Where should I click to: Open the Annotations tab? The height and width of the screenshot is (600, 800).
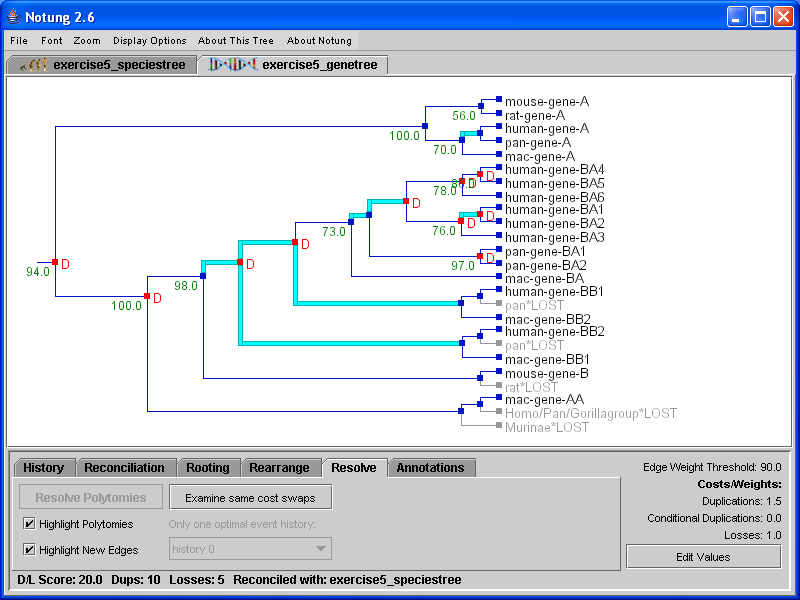click(x=430, y=468)
